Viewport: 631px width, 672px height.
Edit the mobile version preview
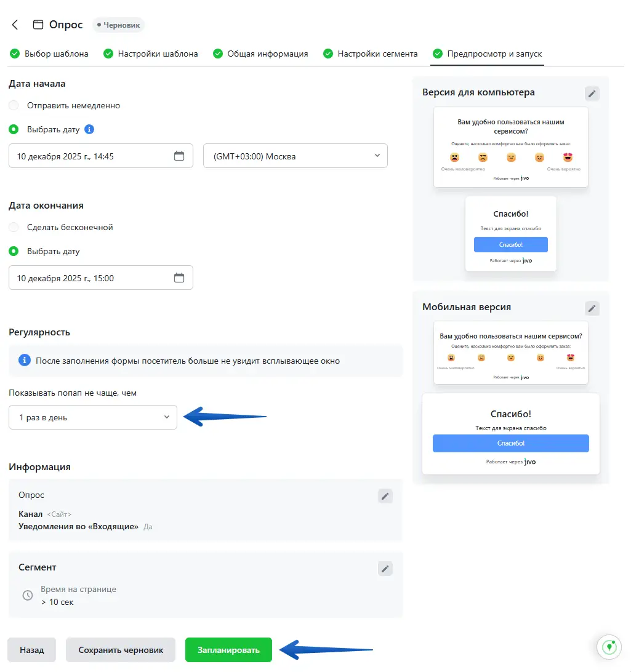coord(592,308)
